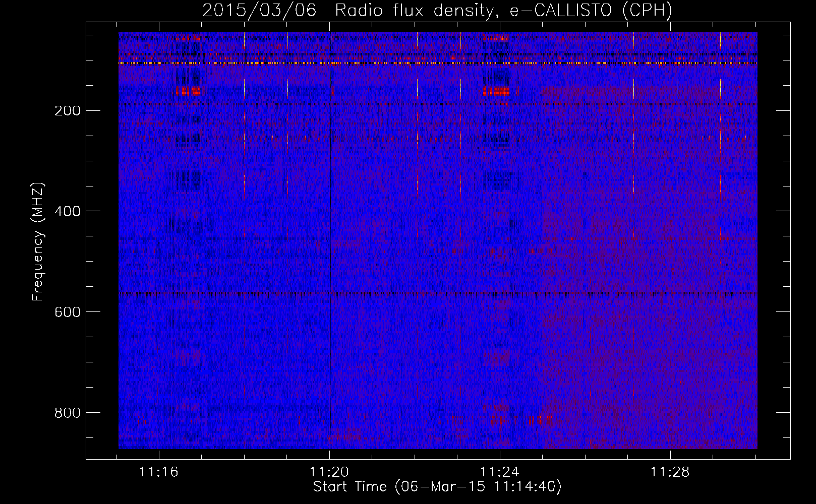The width and height of the screenshot is (816, 504).
Task: Click the 11:24 time tick label
Action: 500,472
